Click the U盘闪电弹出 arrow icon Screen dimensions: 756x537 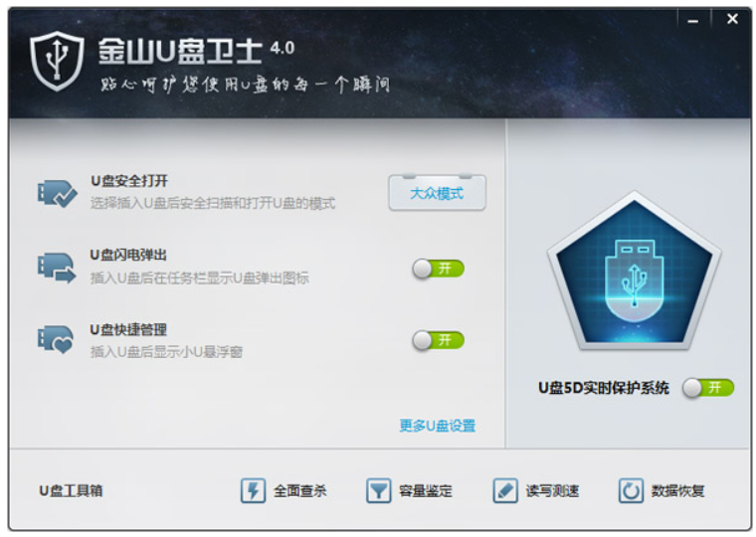click(57, 268)
